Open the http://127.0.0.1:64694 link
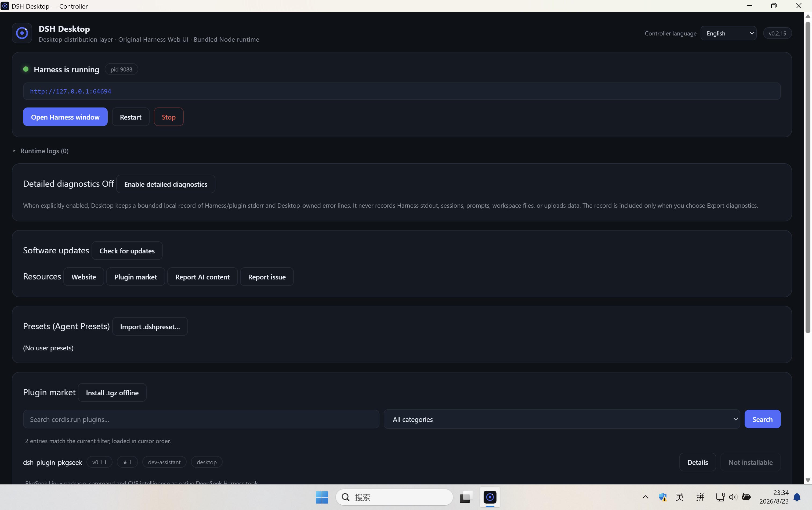This screenshot has height=510, width=812. (70, 91)
